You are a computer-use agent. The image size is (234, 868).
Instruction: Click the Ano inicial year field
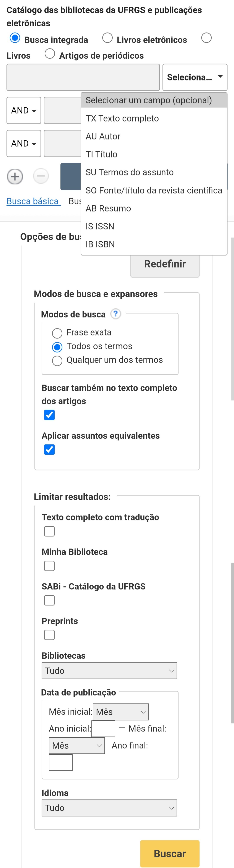[103, 728]
